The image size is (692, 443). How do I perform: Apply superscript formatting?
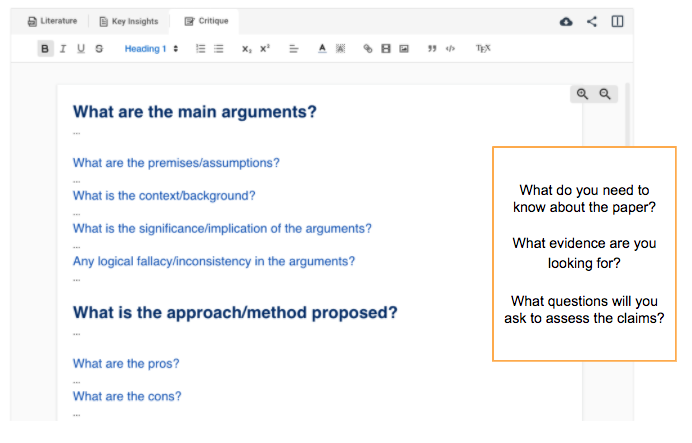[x=265, y=49]
